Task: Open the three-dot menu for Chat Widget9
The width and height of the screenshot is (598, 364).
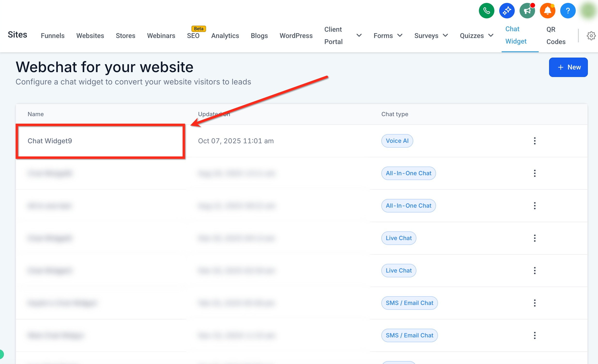Action: point(535,141)
